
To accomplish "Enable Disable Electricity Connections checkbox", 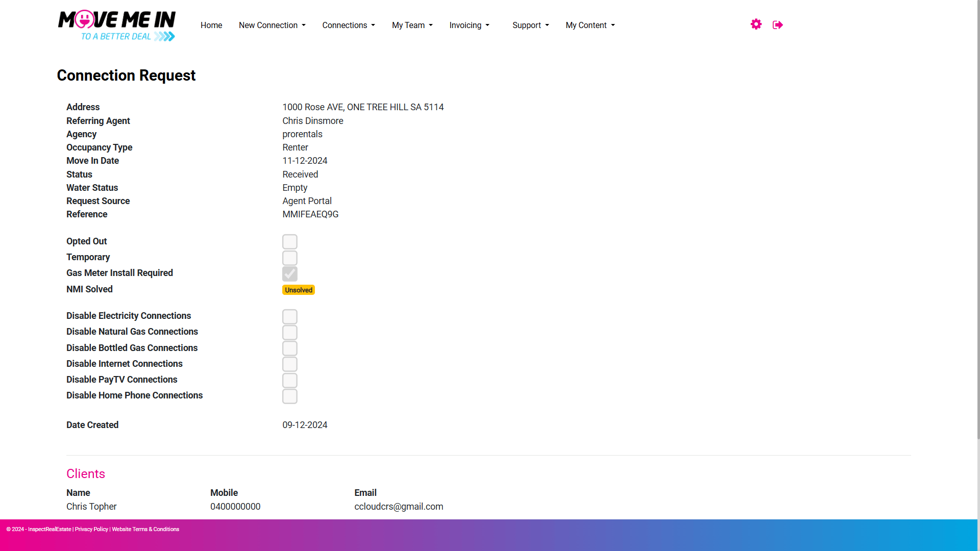I will pos(290,317).
